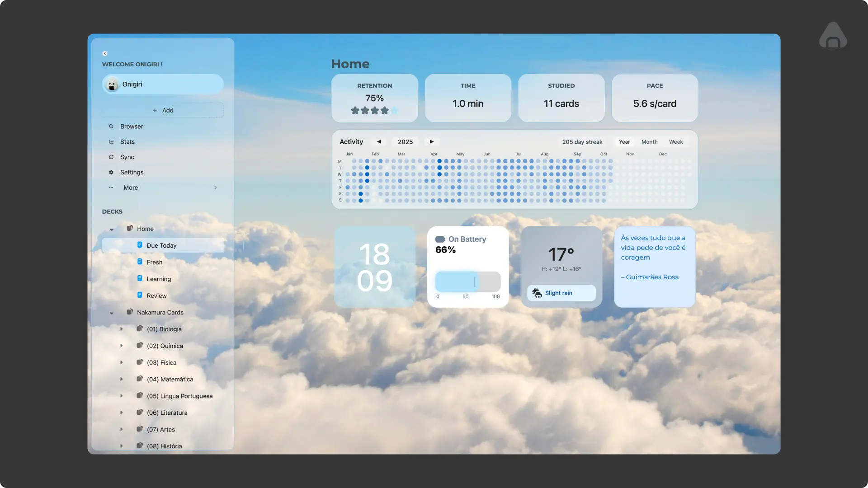The width and height of the screenshot is (868, 488).
Task: Click the Due Today deck icon
Action: coord(140,245)
